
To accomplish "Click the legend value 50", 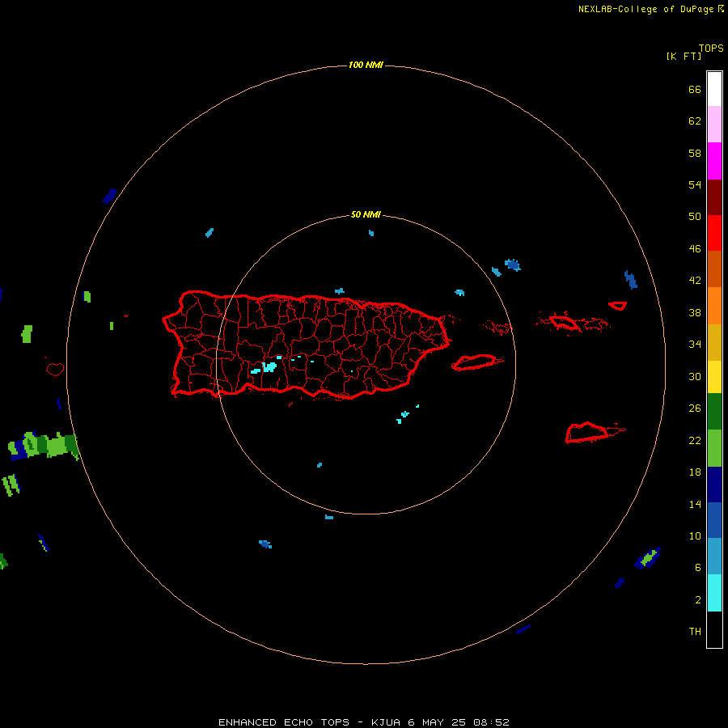I will coord(695,216).
